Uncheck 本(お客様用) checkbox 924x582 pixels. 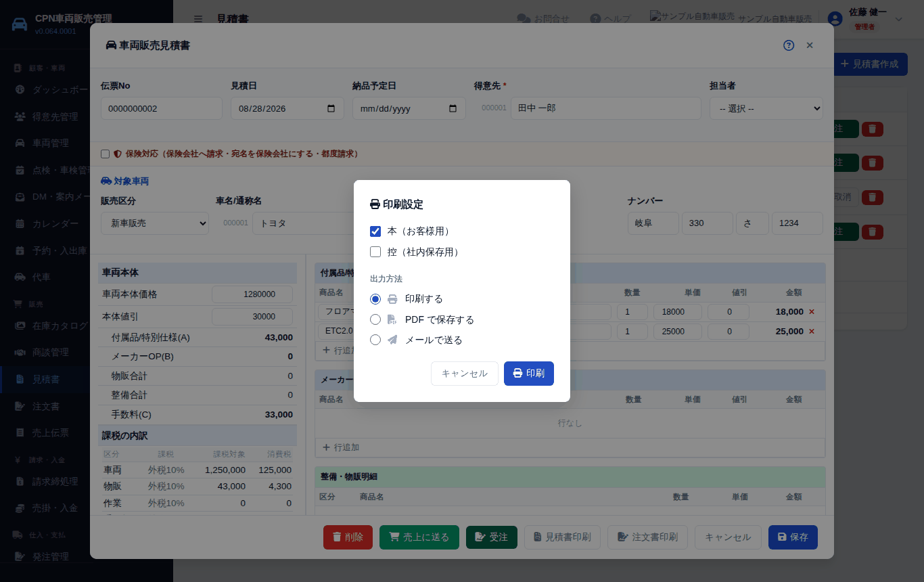pos(375,231)
